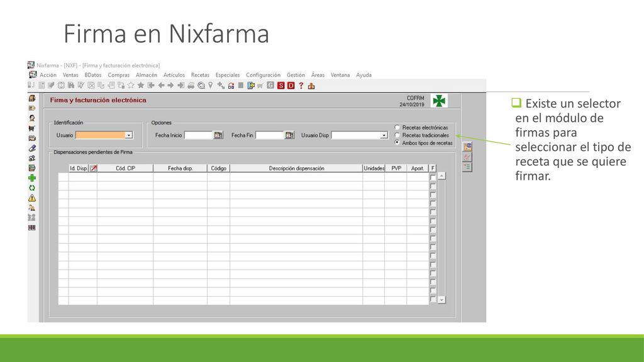Viewport: 644px width, 362px height.
Task: Click the filled dark star toolbar icon
Action: 141,85
